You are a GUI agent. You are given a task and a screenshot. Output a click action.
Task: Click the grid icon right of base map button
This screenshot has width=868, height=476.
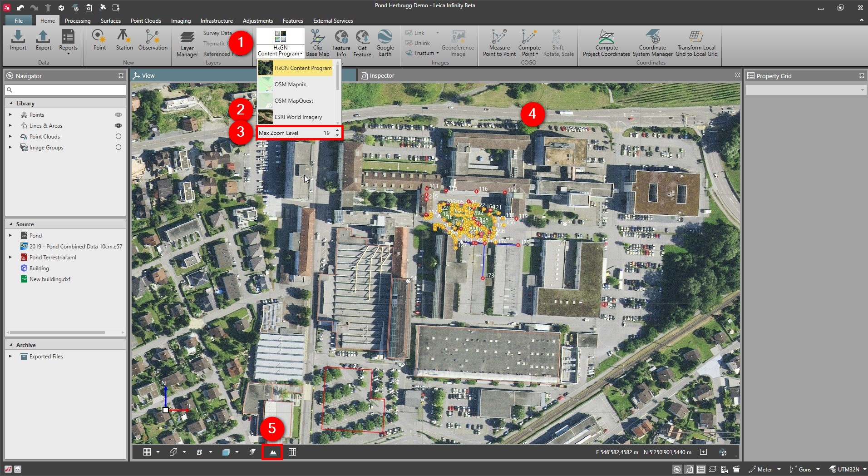[x=292, y=452]
